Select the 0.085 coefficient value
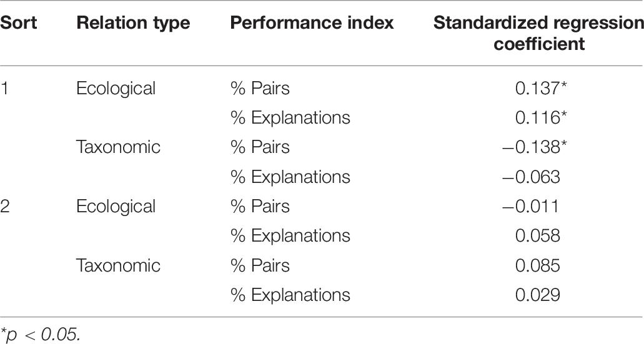Image resolution: width=644 pixels, height=344 pixels. pyautogui.click(x=538, y=265)
